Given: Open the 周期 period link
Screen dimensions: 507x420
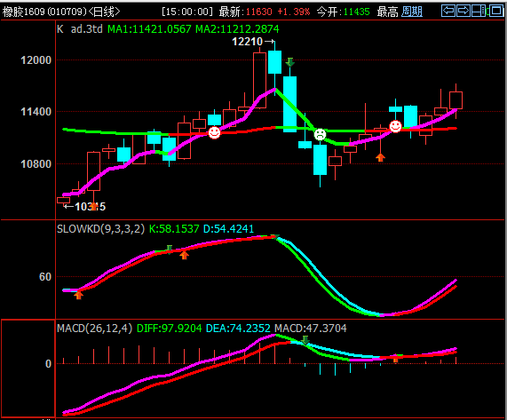Looking at the screenshot, I should (412, 12).
